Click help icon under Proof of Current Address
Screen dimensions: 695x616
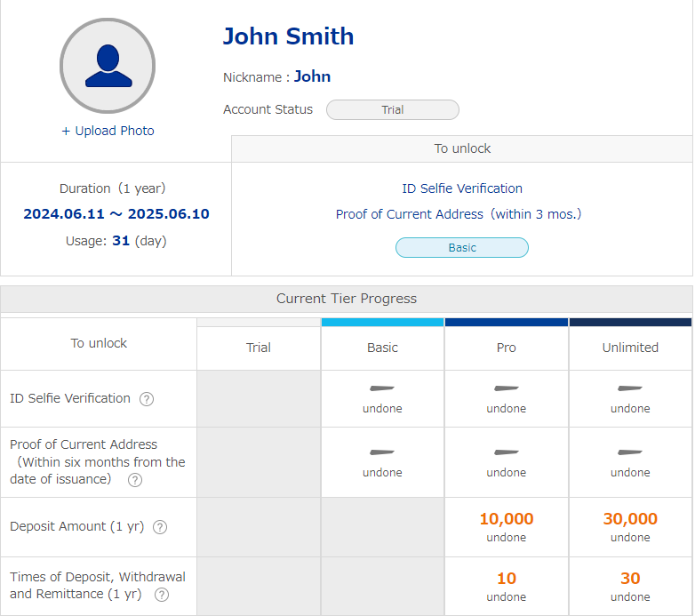pos(135,480)
